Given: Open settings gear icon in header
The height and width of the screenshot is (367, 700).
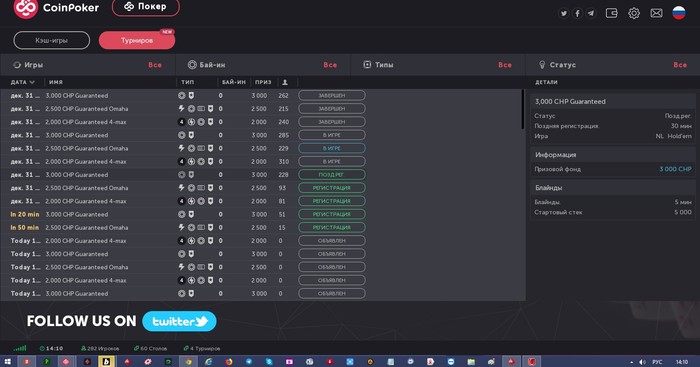Looking at the screenshot, I should click(634, 13).
